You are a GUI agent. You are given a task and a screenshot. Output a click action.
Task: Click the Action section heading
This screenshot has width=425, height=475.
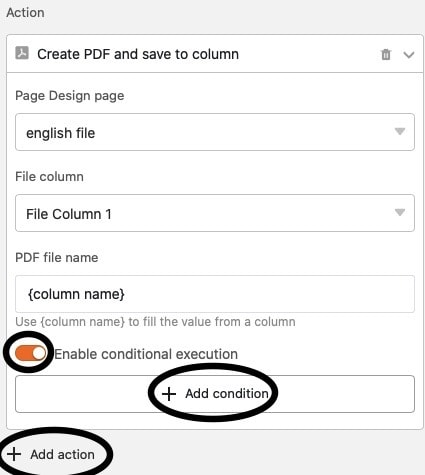(x=25, y=12)
